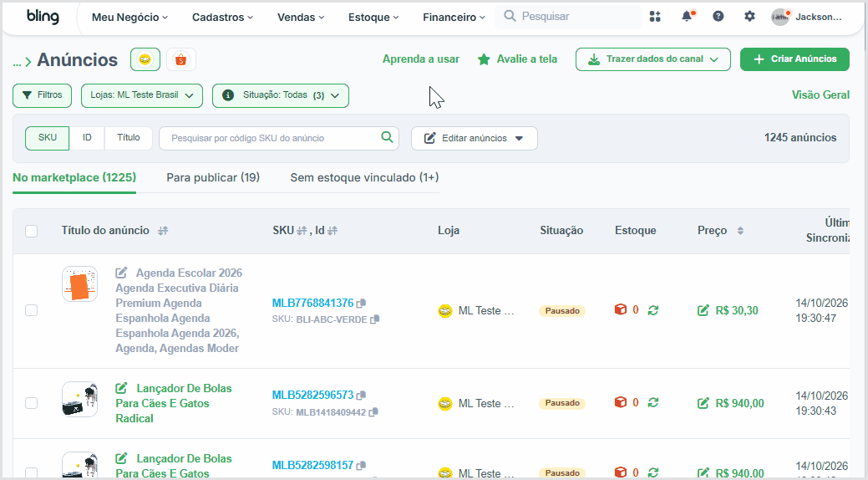Sort by Preço column arrows
868x480 pixels.
coord(740,231)
